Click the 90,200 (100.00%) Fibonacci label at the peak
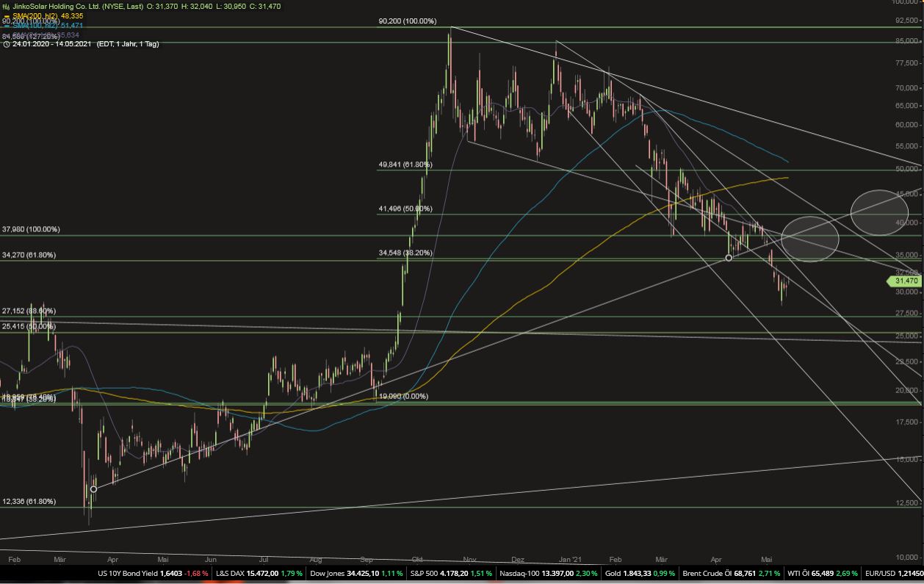Screen dimensions: 924x584 408,21
